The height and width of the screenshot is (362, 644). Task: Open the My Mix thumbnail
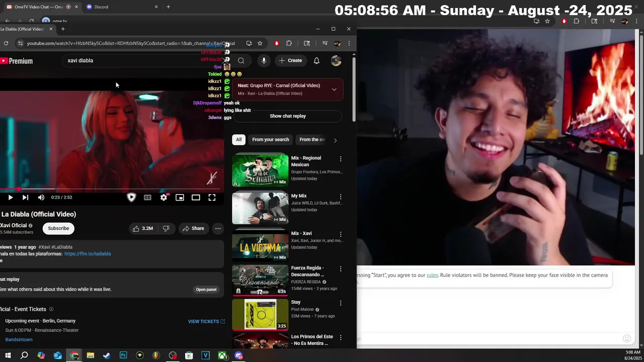click(x=260, y=208)
